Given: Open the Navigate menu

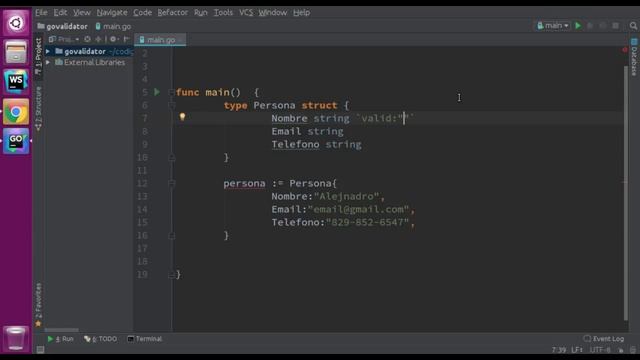Looking at the screenshot, I should click(x=112, y=13).
